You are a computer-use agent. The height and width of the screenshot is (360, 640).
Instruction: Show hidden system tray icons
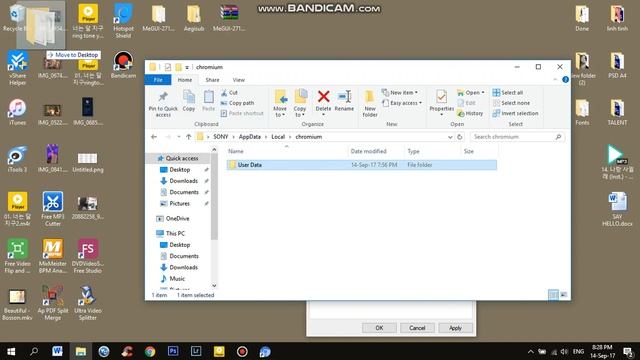[530, 351]
